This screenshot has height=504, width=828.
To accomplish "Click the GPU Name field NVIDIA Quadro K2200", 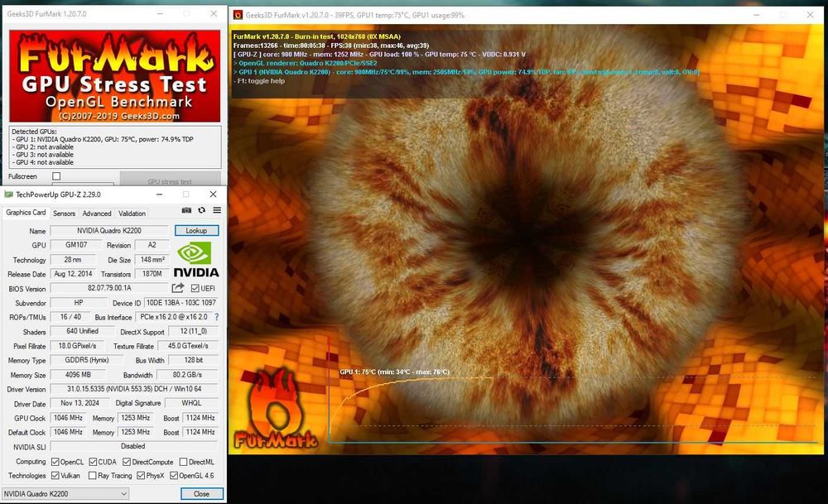I will 109,231.
